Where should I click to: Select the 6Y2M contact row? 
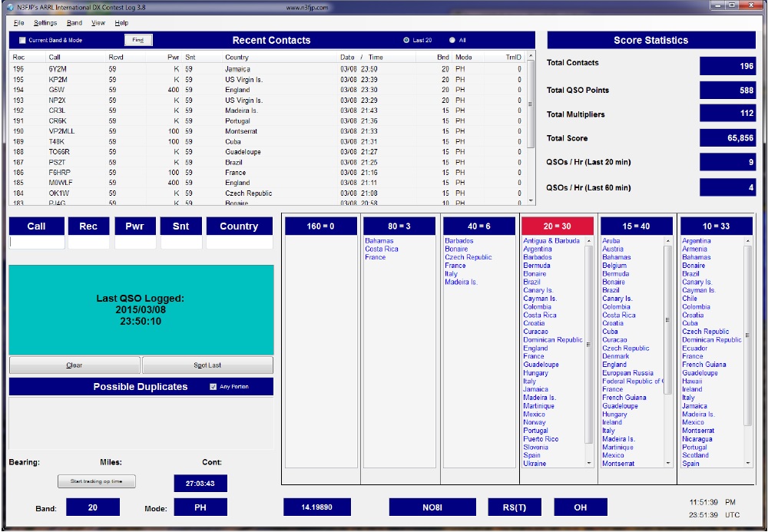coord(267,69)
